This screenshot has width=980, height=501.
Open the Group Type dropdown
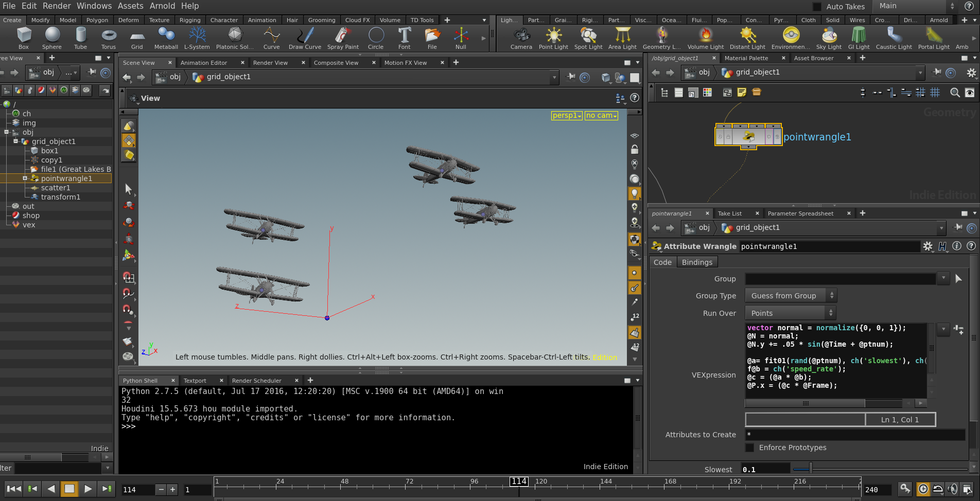tap(791, 295)
